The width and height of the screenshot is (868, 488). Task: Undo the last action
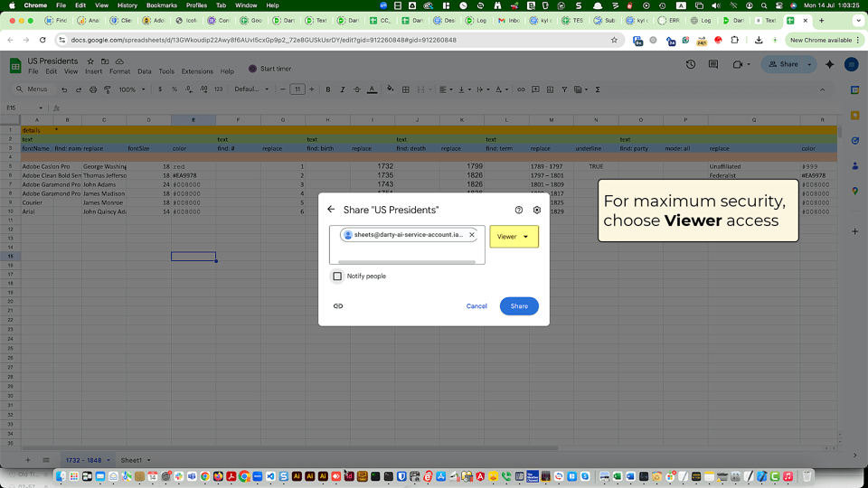[x=64, y=89]
